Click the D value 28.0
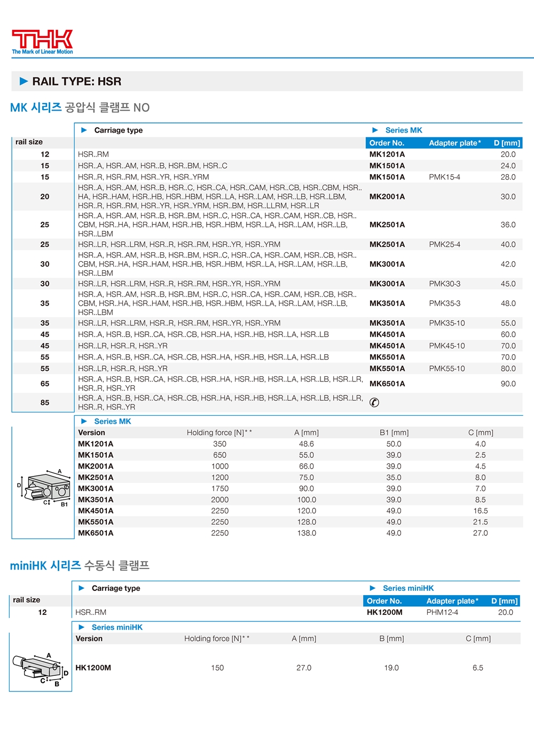 (508, 177)
